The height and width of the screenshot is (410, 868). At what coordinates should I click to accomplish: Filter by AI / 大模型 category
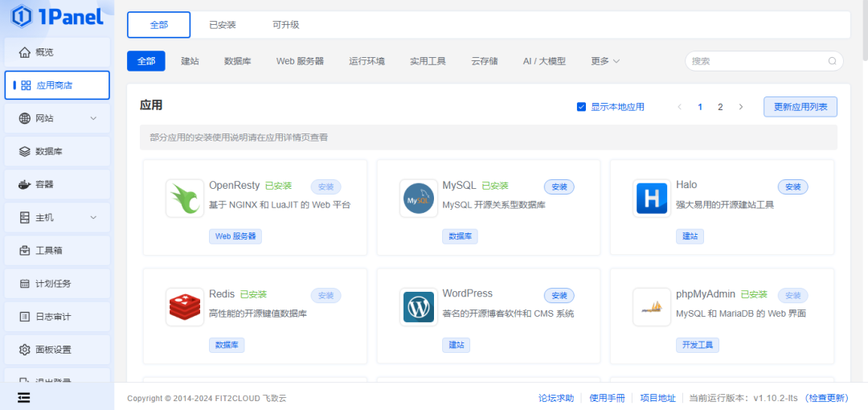pos(544,61)
